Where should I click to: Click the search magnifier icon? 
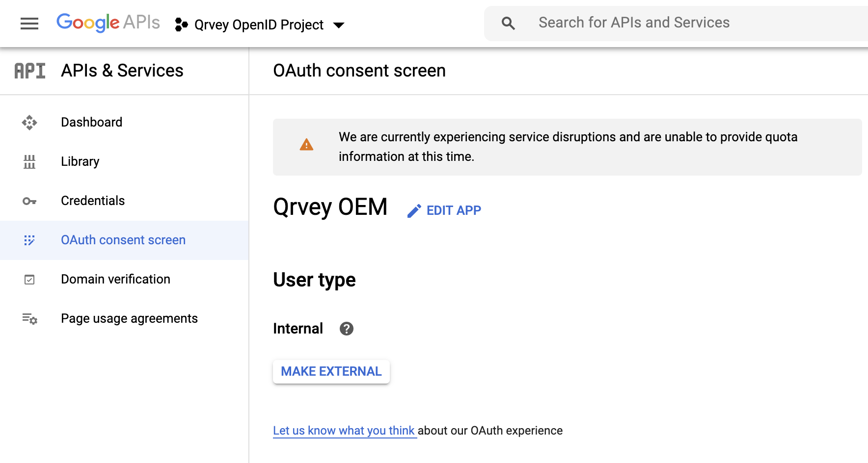508,23
